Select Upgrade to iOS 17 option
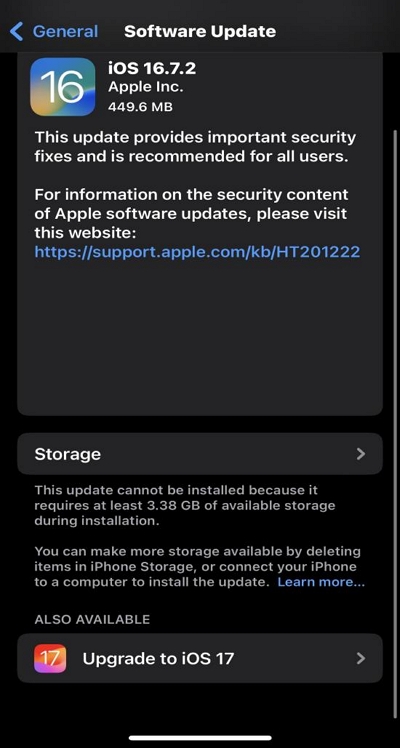This screenshot has height=748, width=400. 200,658
